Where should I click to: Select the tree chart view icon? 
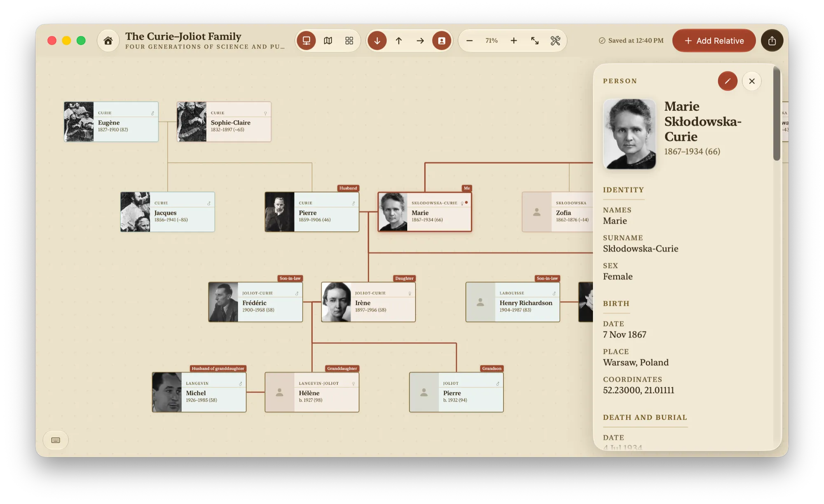point(306,40)
